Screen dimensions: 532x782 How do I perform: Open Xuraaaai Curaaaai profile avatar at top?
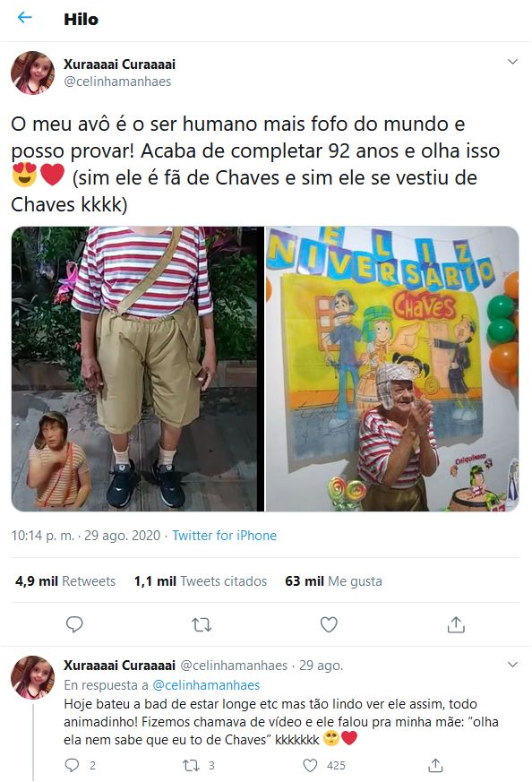33,73
